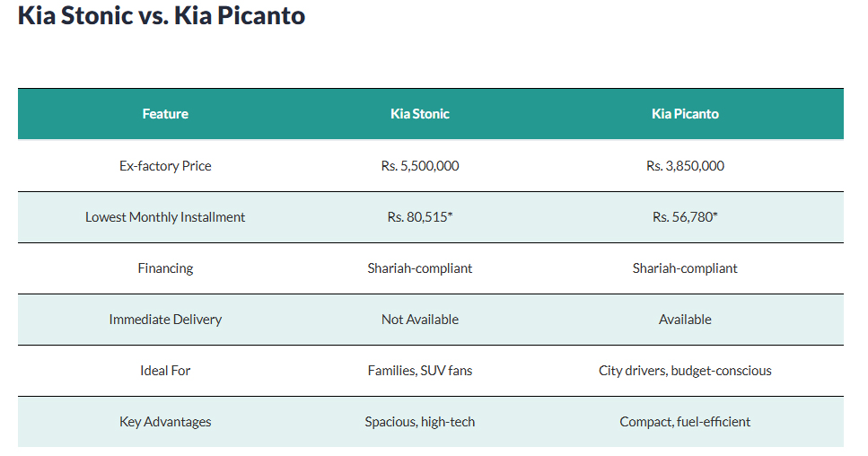Image resolution: width=868 pixels, height=456 pixels.
Task: Click the Kia Stonic vs. Kia Picanto heading
Action: (162, 16)
